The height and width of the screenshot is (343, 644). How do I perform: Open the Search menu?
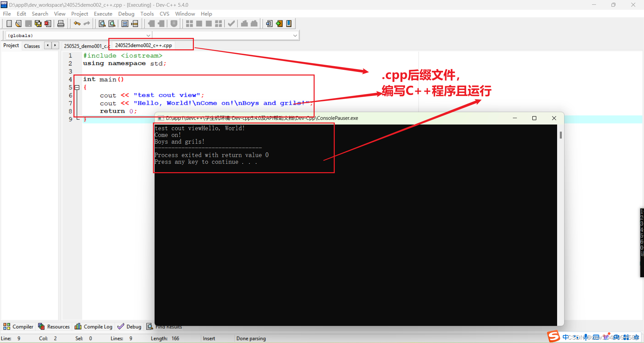click(x=40, y=14)
